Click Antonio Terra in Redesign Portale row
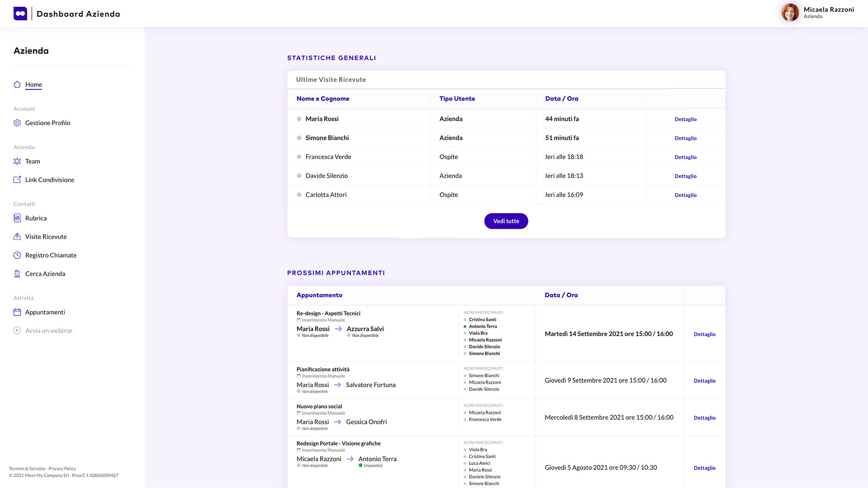The image size is (868, 488). (377, 459)
